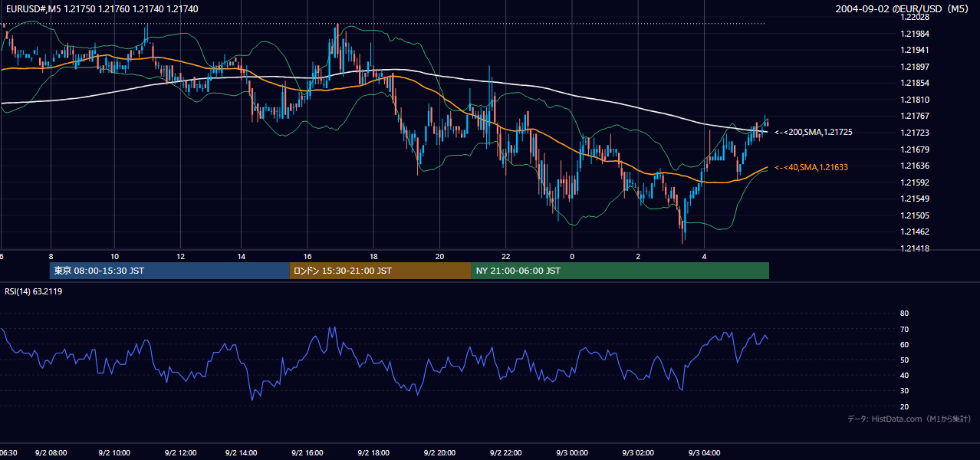The height and width of the screenshot is (460, 980).
Task: Click the 2004-09-02 EUR/USD (M5) heading
Action: click(x=903, y=9)
